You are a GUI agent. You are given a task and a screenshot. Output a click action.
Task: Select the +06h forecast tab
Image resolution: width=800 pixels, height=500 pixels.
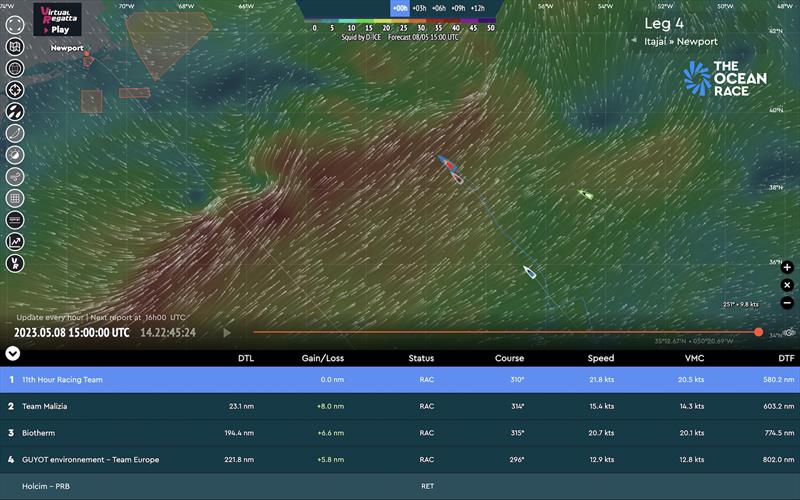(x=439, y=8)
